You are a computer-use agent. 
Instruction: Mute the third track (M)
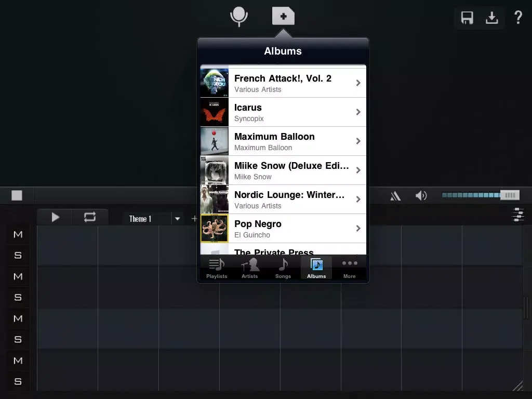[x=18, y=318]
